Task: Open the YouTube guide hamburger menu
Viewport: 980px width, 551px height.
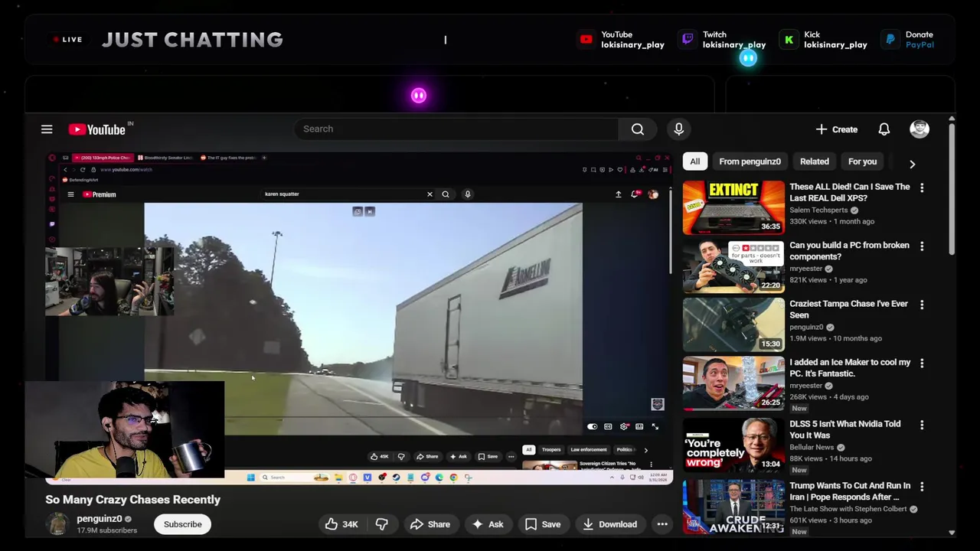Action: [x=47, y=129]
